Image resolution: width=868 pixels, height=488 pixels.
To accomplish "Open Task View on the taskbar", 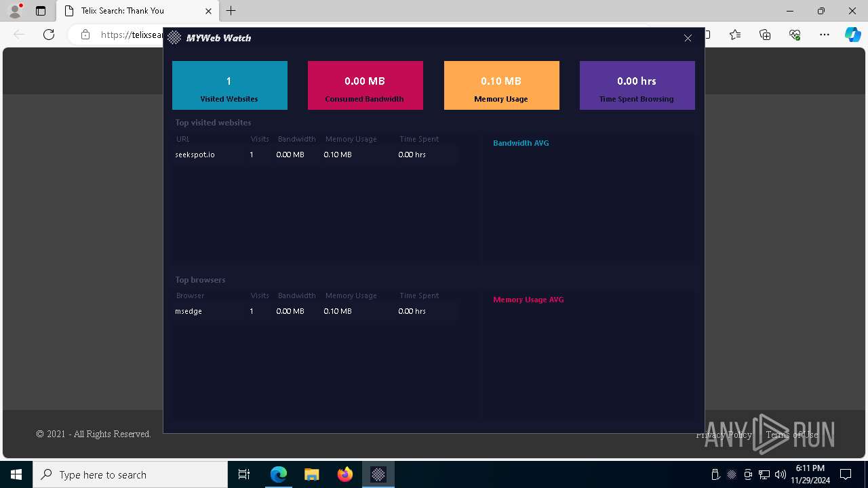I will click(x=244, y=474).
